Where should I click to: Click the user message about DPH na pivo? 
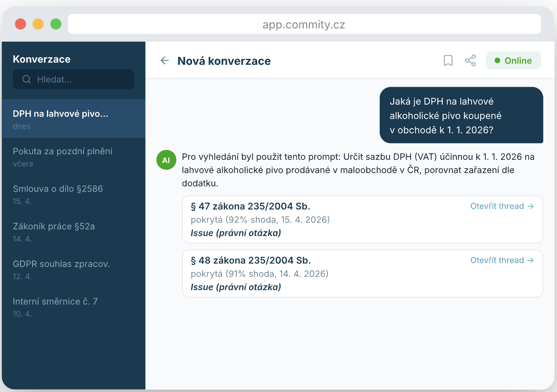click(462, 115)
